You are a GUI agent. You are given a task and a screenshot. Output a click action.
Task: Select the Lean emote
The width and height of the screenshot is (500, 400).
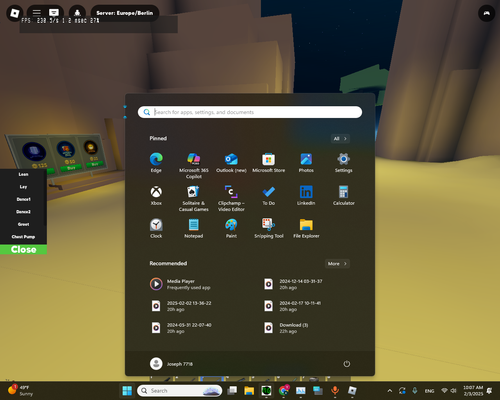[23, 174]
